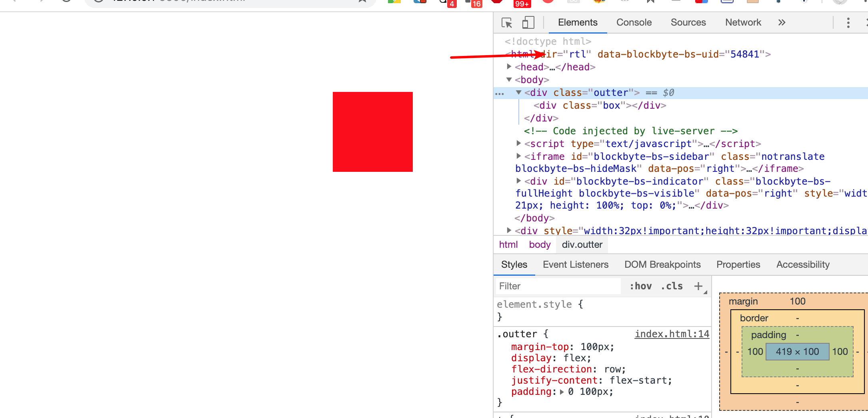Screen dimensions: 868x418
Task: Switch to the Elements tab
Action: coord(578,22)
